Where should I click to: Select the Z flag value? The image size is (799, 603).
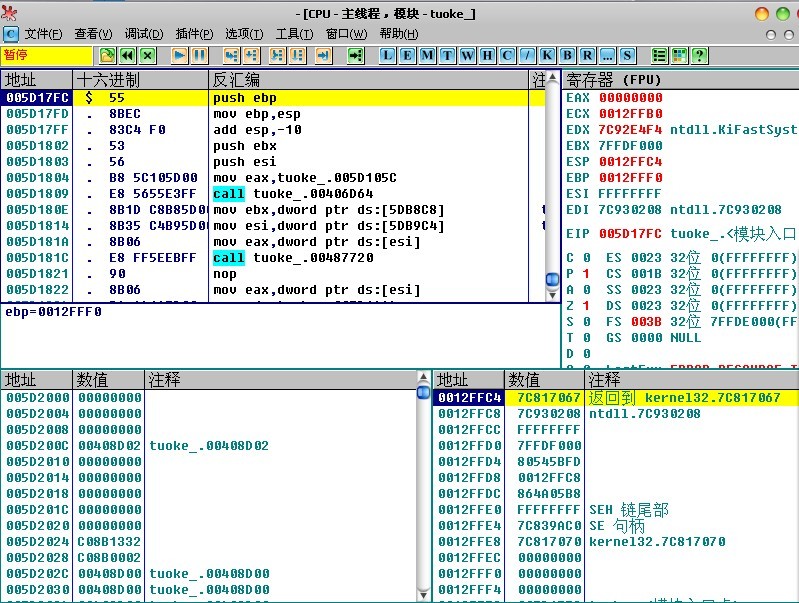[587, 306]
